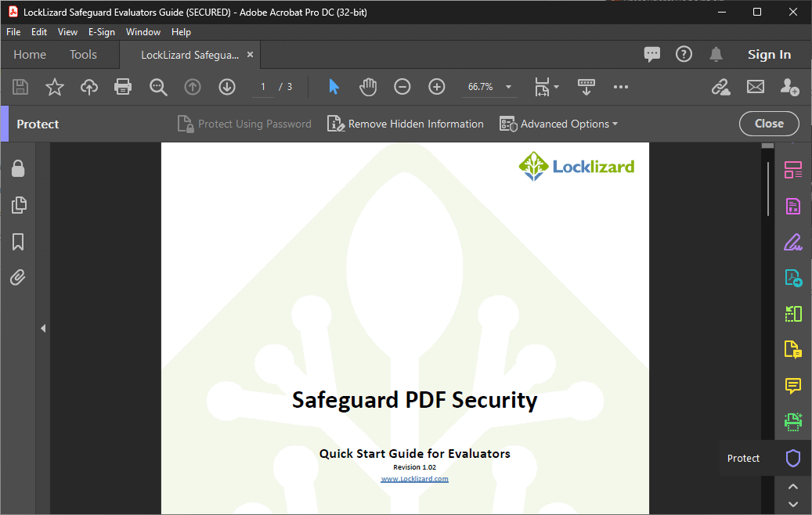Screen dimensions: 812x515
Task: Open the Edit menu
Action: 39,32
